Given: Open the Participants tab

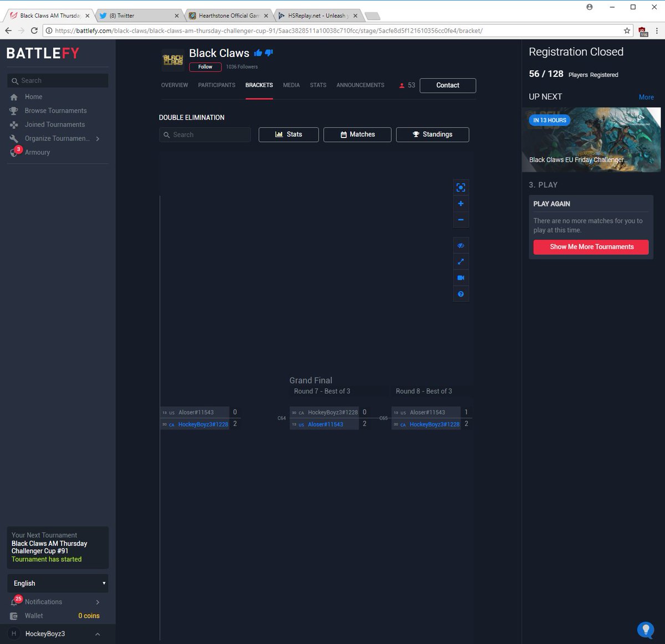Looking at the screenshot, I should pos(217,85).
